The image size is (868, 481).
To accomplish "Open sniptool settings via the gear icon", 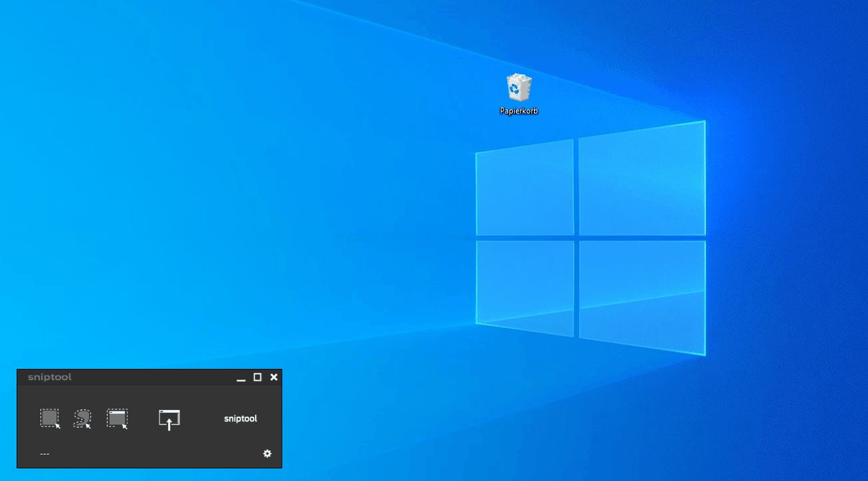I will pos(267,454).
